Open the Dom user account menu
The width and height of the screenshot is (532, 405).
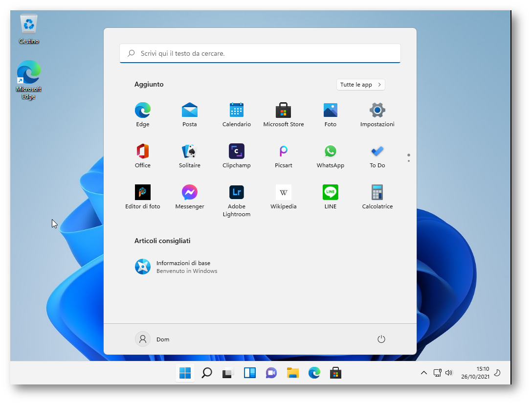(153, 339)
